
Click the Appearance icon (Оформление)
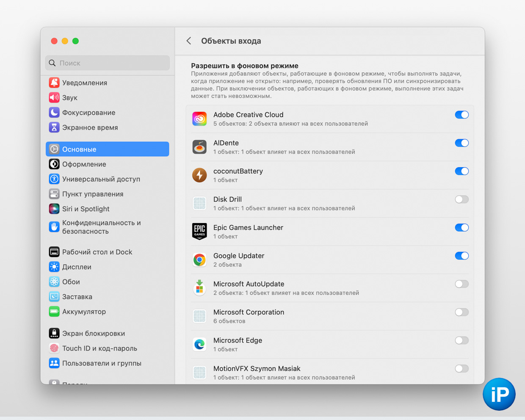[x=54, y=164]
